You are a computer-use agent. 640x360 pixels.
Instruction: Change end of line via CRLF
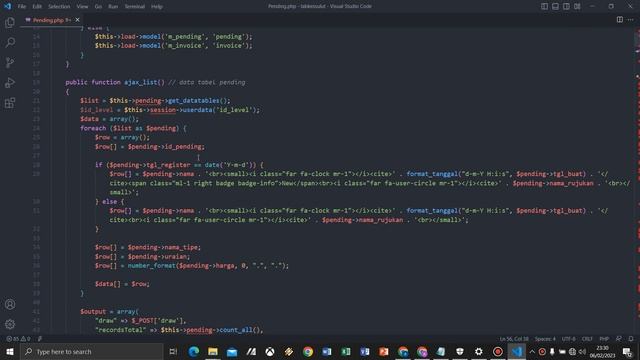(x=587, y=339)
